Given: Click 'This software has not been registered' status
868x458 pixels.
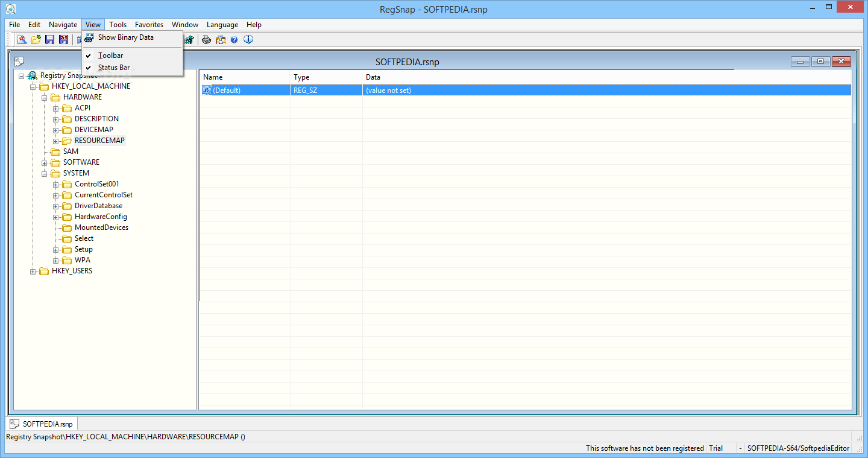Looking at the screenshot, I should click(x=644, y=448).
